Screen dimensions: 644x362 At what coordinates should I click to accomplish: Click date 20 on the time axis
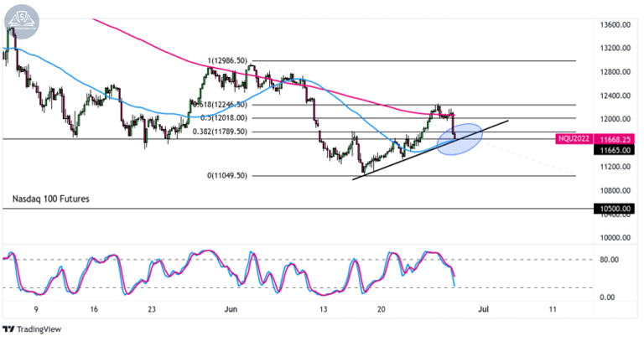[x=382, y=309]
